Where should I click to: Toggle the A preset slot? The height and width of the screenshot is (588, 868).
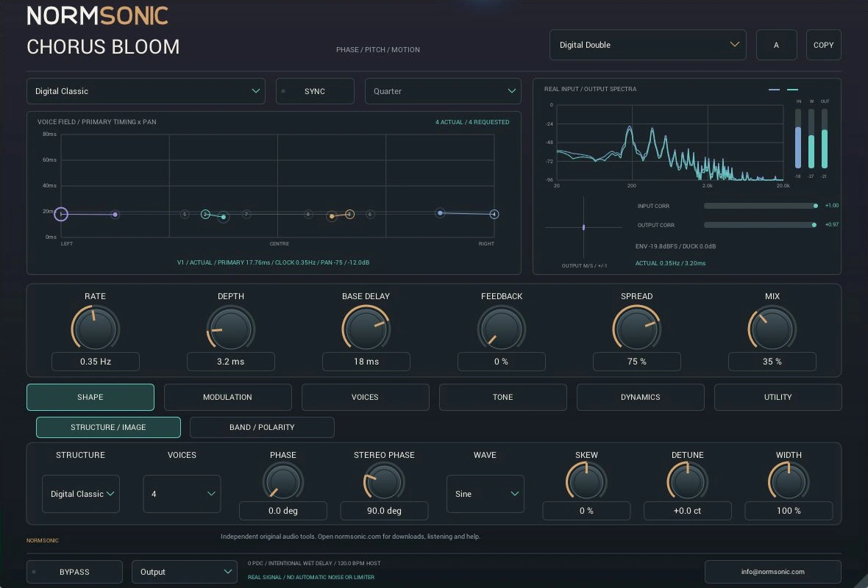pos(776,45)
